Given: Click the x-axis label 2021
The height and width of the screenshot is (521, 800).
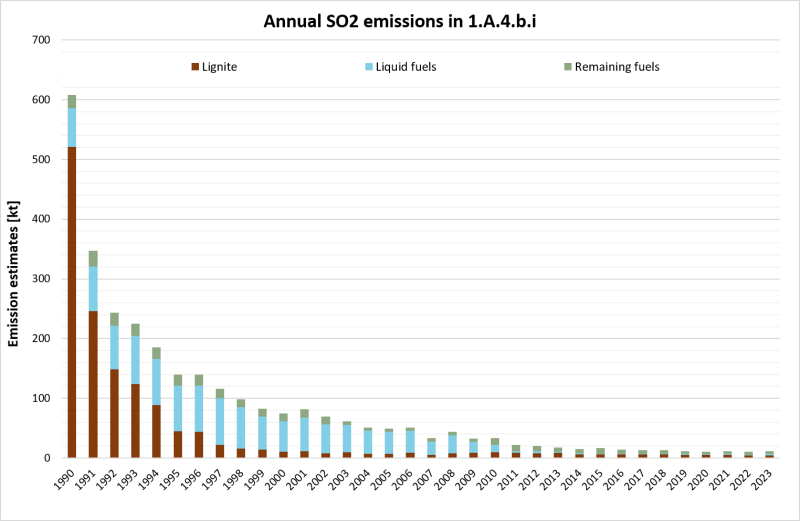Looking at the screenshot, I should click(x=721, y=479).
